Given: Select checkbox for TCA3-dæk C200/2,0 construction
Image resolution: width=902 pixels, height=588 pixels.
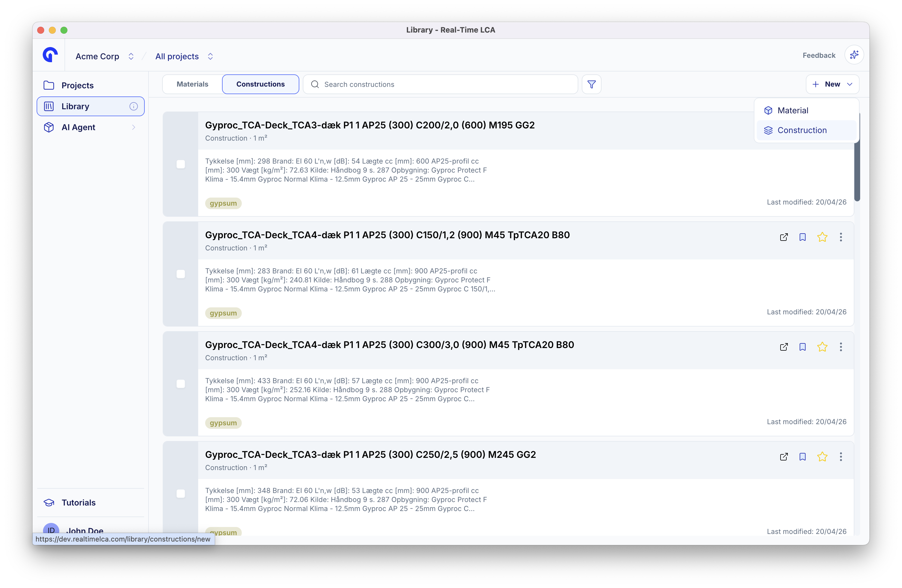Looking at the screenshot, I should coord(181,164).
